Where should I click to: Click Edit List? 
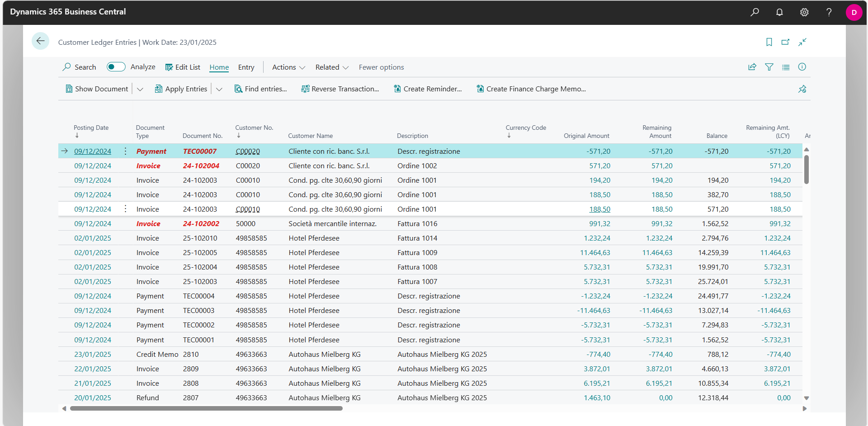click(183, 67)
